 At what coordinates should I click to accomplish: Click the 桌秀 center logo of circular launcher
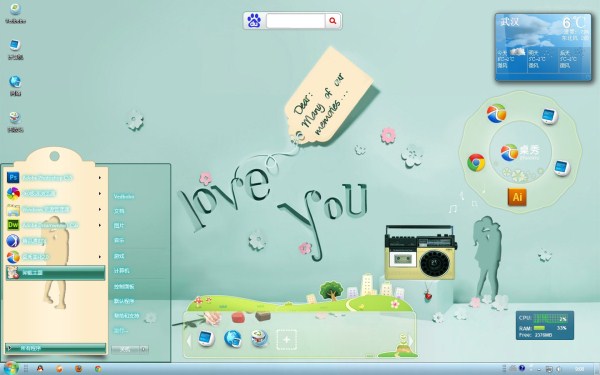tap(520, 153)
